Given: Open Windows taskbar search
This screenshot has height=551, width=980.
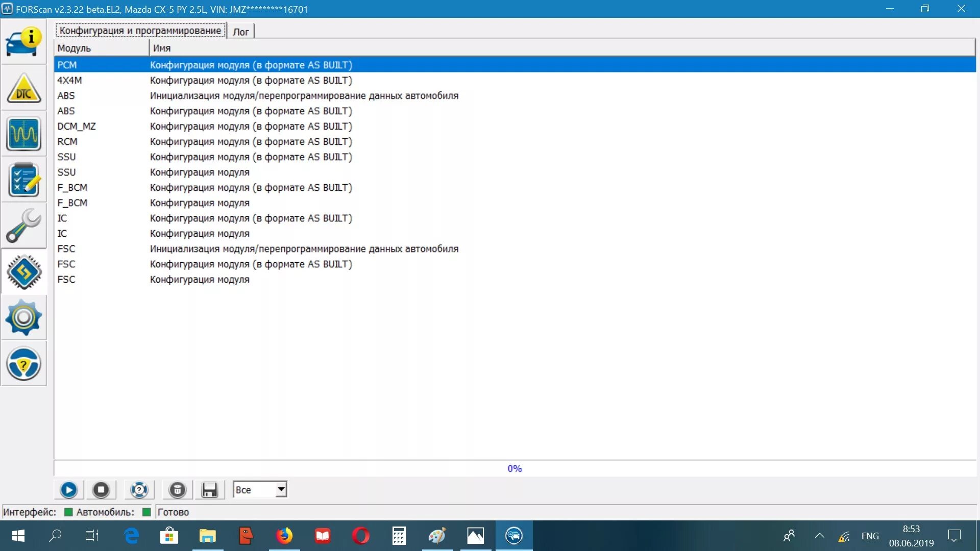Looking at the screenshot, I should [55, 536].
